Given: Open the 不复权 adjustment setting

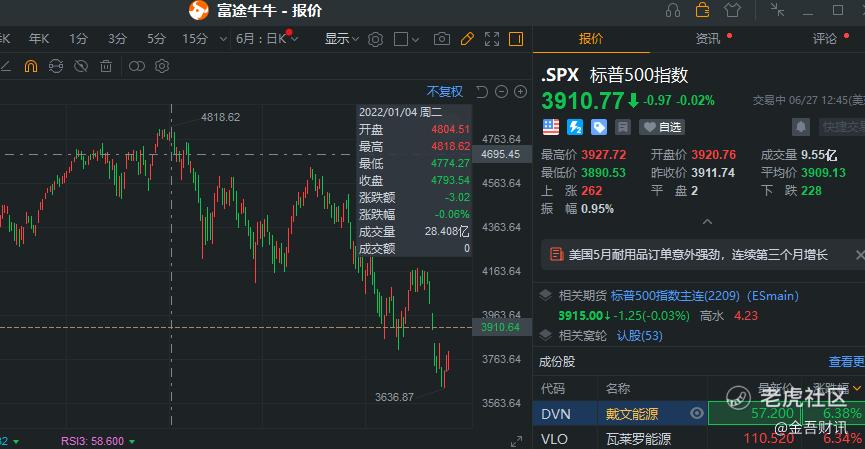Looking at the screenshot, I should pos(445,92).
